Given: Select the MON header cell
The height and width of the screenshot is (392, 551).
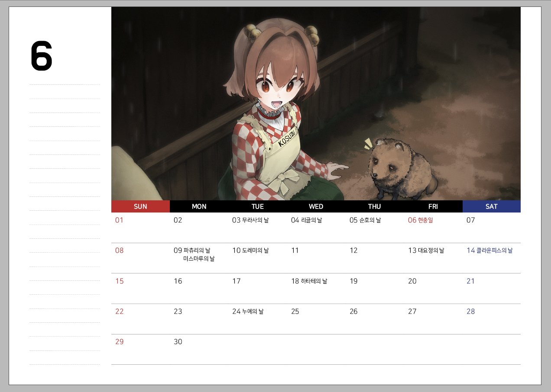Looking at the screenshot, I should pyautogui.click(x=199, y=206).
